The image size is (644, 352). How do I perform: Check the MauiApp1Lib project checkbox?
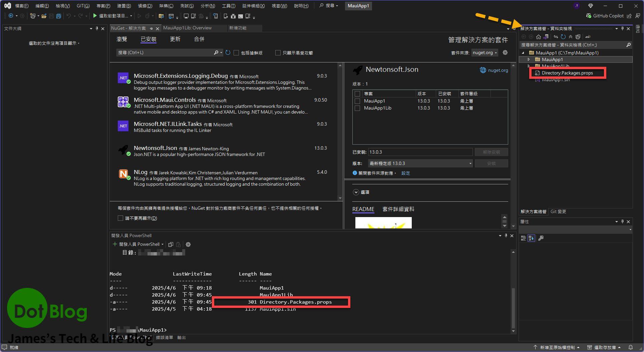tap(357, 108)
